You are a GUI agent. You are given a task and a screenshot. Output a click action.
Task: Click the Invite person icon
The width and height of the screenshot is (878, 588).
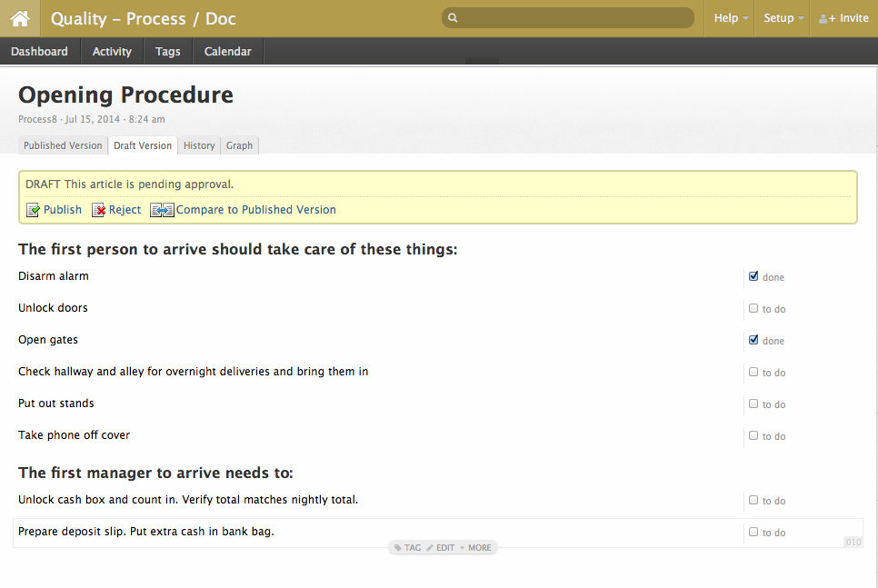tap(827, 18)
